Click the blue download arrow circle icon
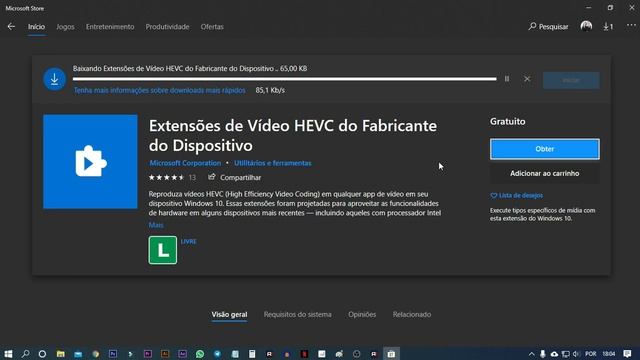This screenshot has height=360, width=640. (x=54, y=79)
